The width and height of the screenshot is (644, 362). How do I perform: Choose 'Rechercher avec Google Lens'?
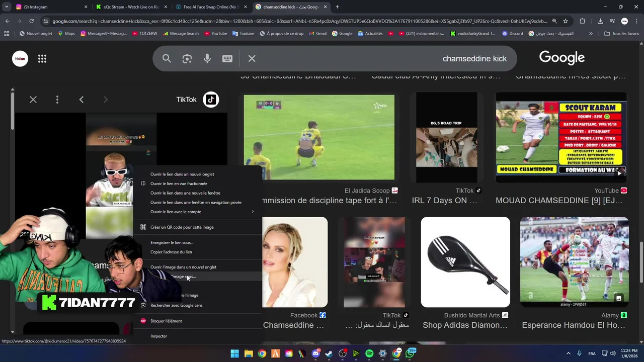click(197, 305)
